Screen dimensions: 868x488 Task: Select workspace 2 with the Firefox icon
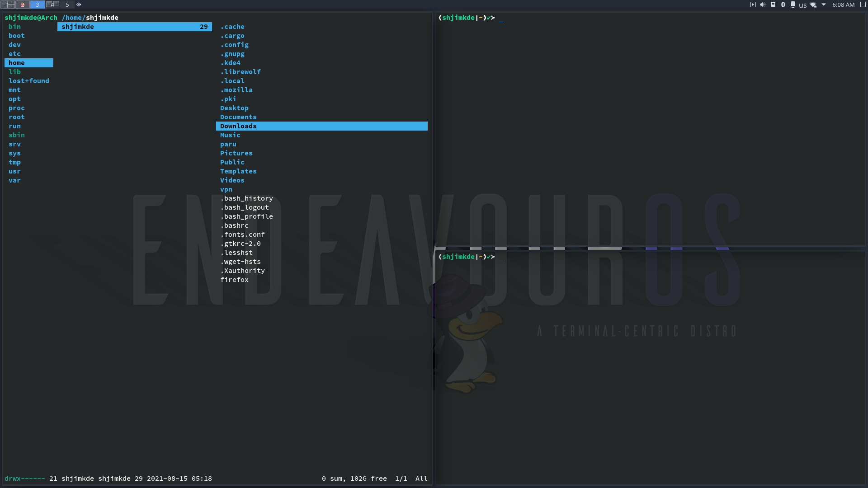pos(22,5)
